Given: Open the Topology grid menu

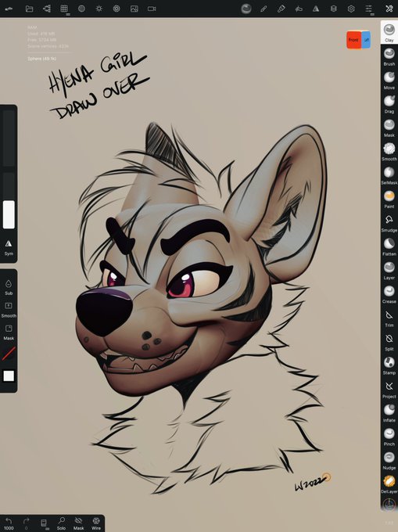Looking at the screenshot, I should coord(64,9).
